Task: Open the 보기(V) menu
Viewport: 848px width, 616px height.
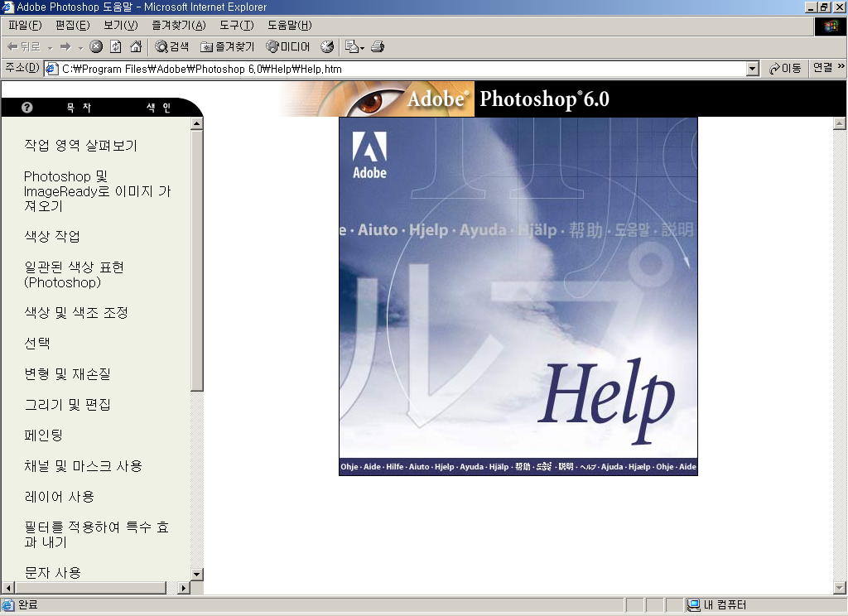Action: pyautogui.click(x=121, y=26)
